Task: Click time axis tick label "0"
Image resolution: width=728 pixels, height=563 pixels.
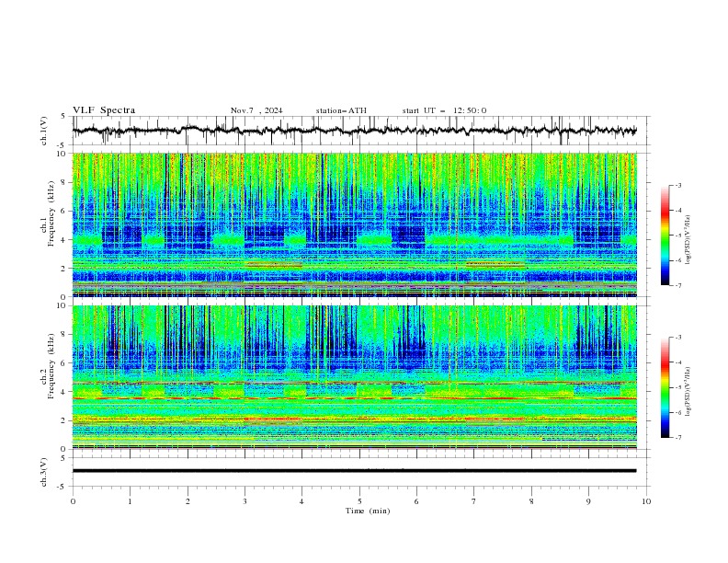Action: 73,501
